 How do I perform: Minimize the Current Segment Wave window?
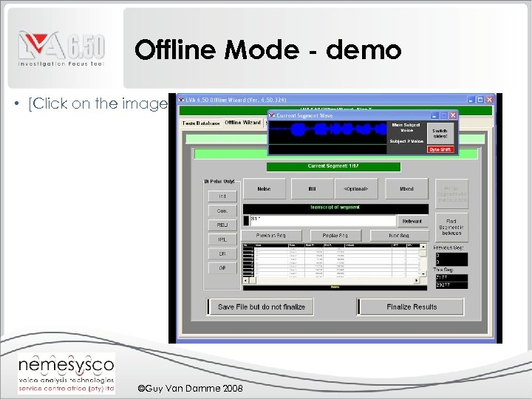click(x=434, y=115)
